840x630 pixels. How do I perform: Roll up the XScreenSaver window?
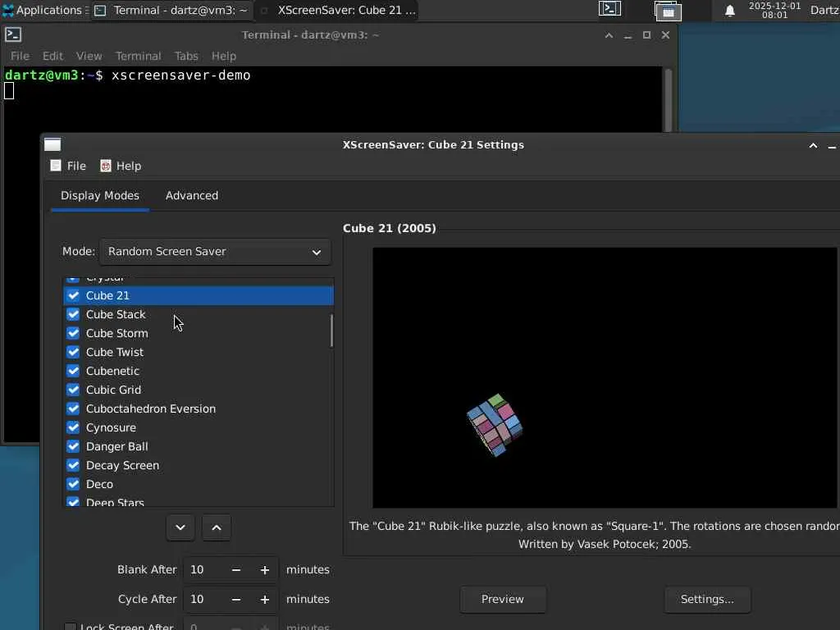coord(813,146)
